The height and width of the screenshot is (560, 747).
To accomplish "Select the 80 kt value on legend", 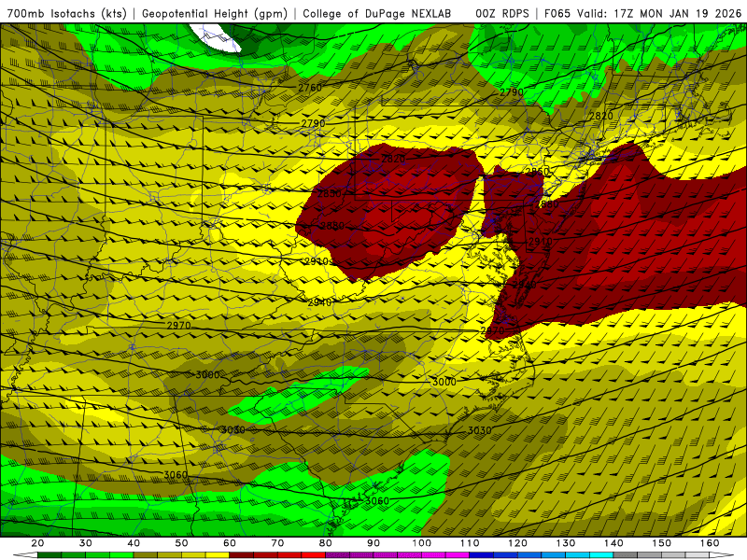I will coord(325,543).
